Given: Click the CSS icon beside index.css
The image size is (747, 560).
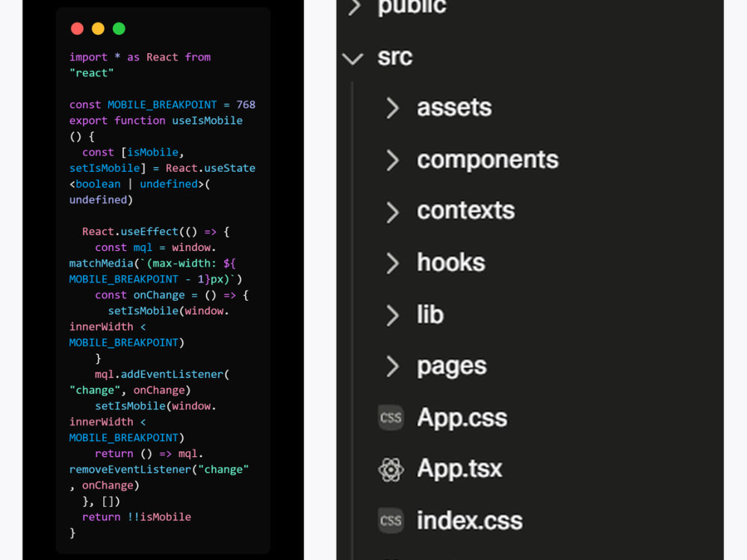Looking at the screenshot, I should click(x=391, y=520).
